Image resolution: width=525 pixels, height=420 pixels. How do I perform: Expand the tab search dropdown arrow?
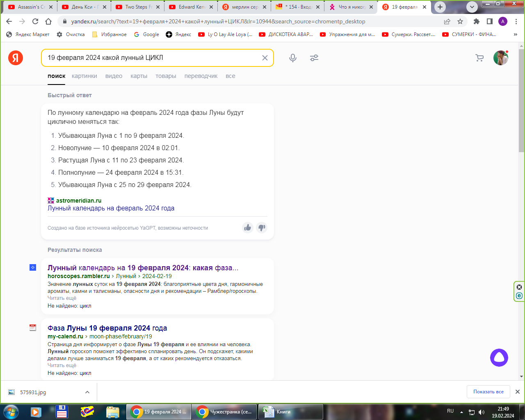coord(472,7)
